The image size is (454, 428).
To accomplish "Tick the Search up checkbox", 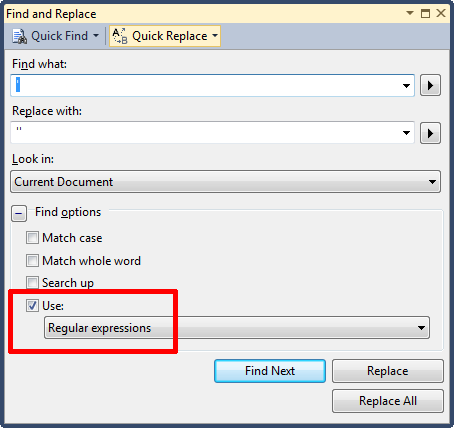I will (x=32, y=283).
